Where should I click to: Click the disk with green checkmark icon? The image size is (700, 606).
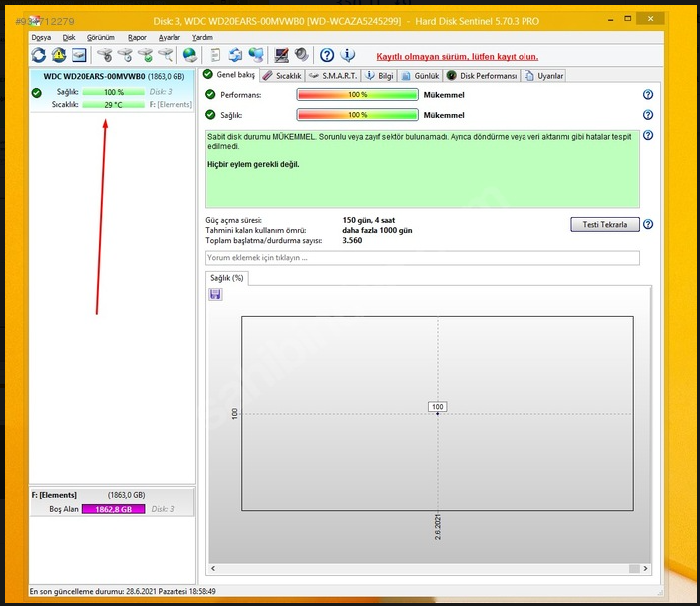(146, 55)
